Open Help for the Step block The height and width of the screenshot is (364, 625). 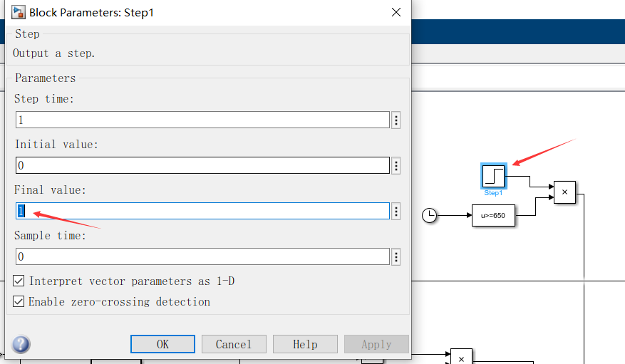click(x=305, y=344)
